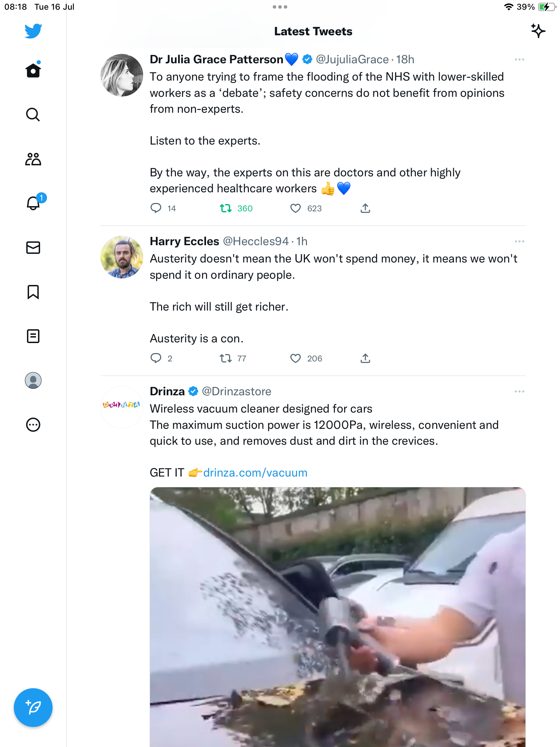Open the Lists icon in sidebar

click(x=33, y=336)
